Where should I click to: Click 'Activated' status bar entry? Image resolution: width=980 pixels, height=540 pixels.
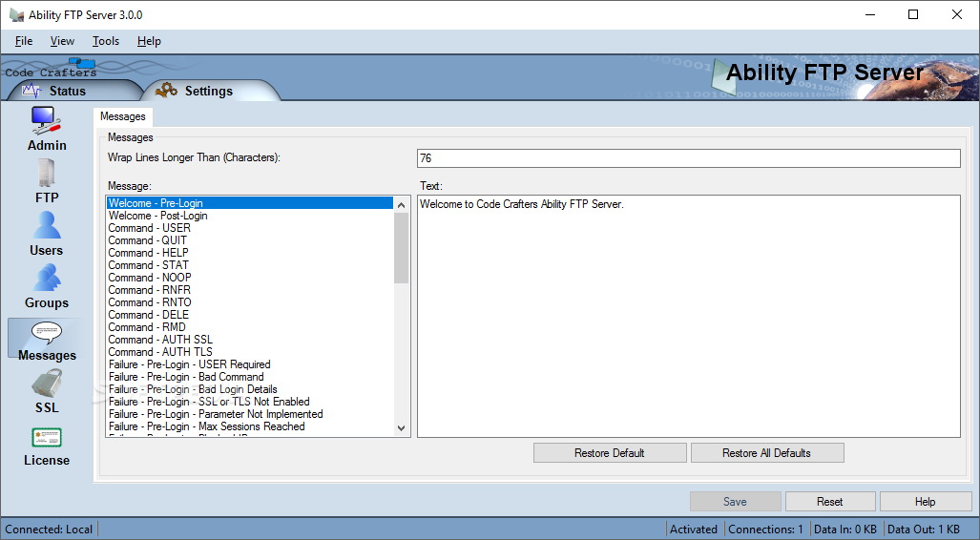pyautogui.click(x=694, y=530)
